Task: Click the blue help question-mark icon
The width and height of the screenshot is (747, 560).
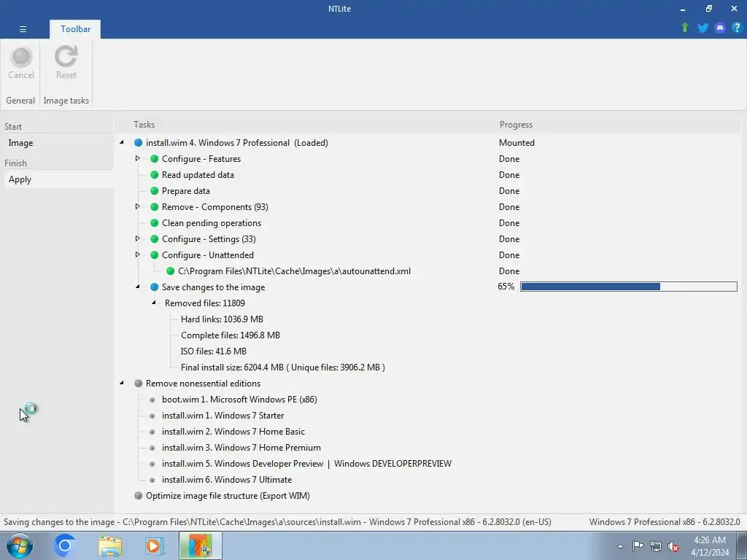Action: [x=737, y=28]
